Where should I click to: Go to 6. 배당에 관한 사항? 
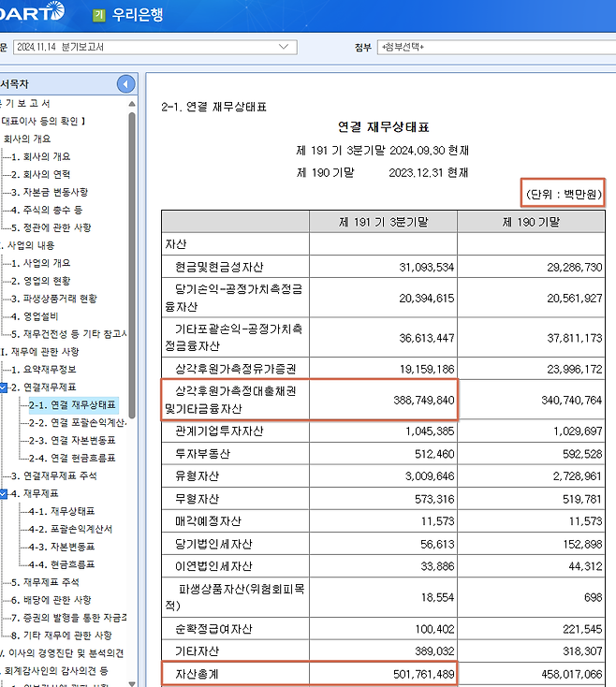51,599
